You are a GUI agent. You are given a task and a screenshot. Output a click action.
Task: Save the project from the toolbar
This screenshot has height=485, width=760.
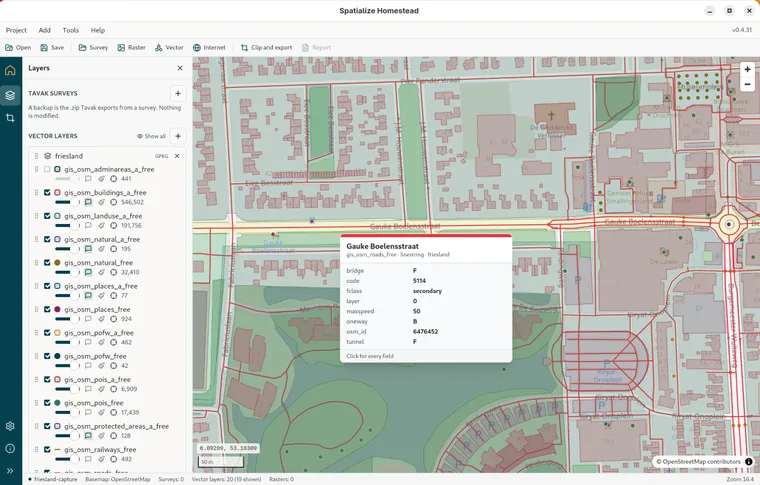pyautogui.click(x=52, y=47)
